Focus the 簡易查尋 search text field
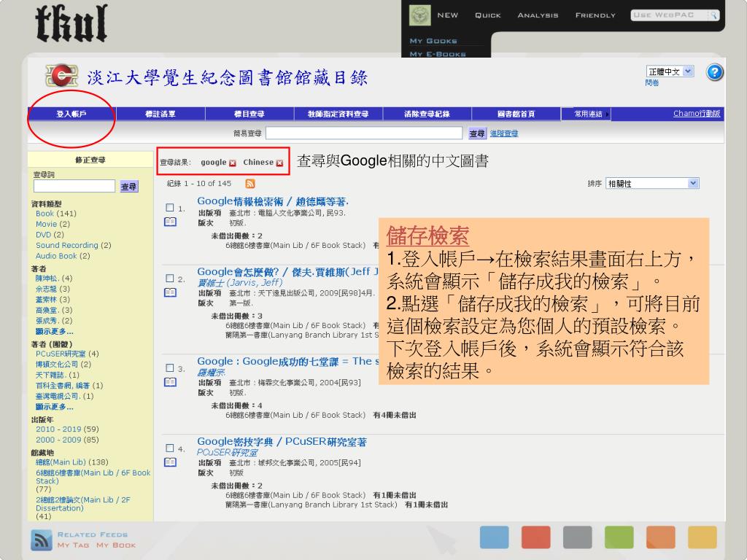747x560 pixels. click(x=364, y=133)
